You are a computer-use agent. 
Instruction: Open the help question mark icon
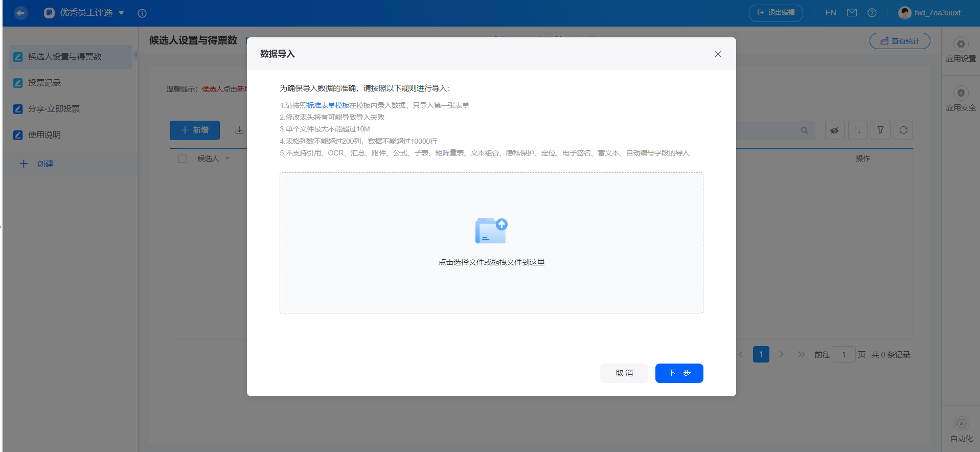(x=872, y=13)
